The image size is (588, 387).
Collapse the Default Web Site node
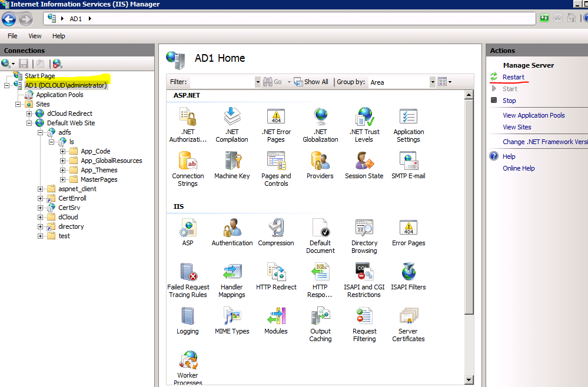[29, 123]
